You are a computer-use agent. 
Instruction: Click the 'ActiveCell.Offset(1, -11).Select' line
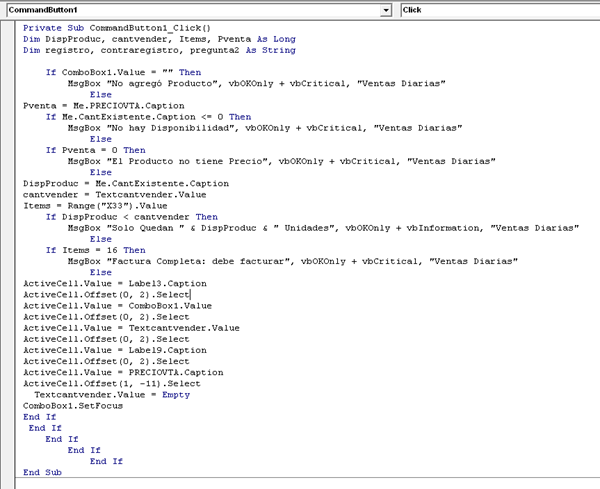[112, 383]
